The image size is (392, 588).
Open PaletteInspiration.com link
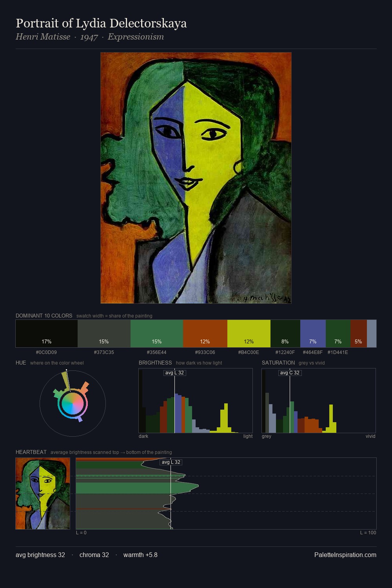(x=345, y=555)
